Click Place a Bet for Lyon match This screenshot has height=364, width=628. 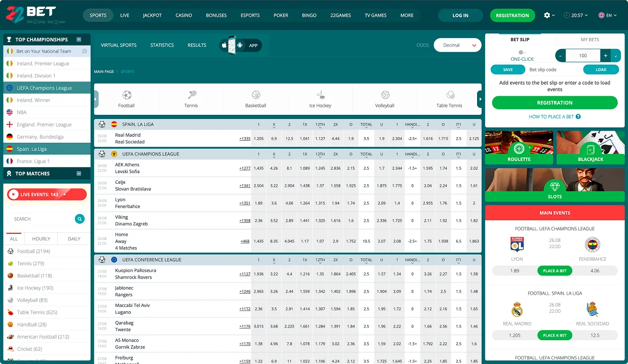[555, 271]
